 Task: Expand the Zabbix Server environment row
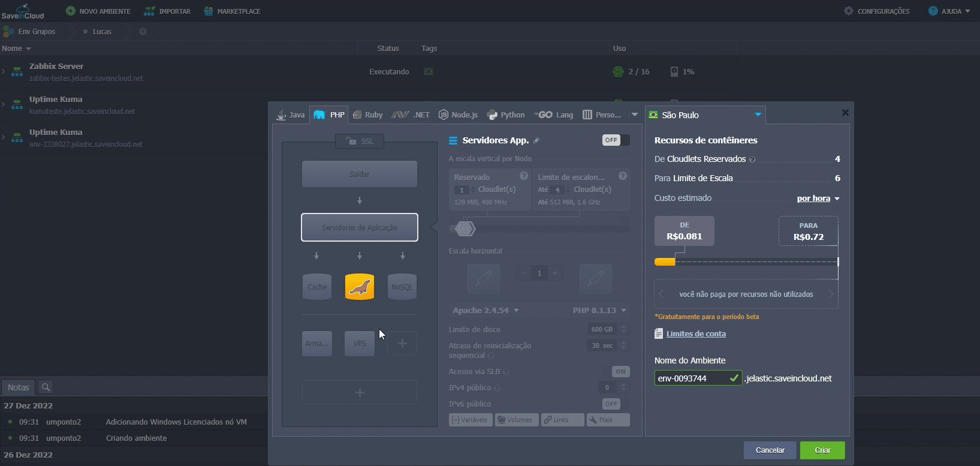click(x=4, y=71)
